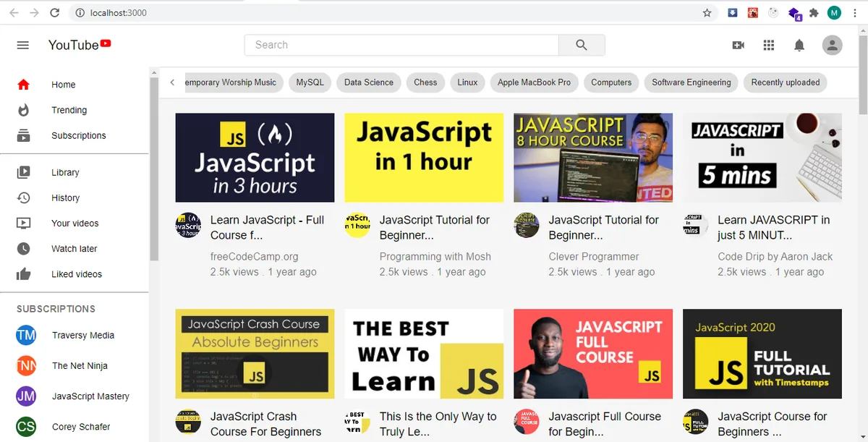Select the MySQL category chip

(310, 82)
